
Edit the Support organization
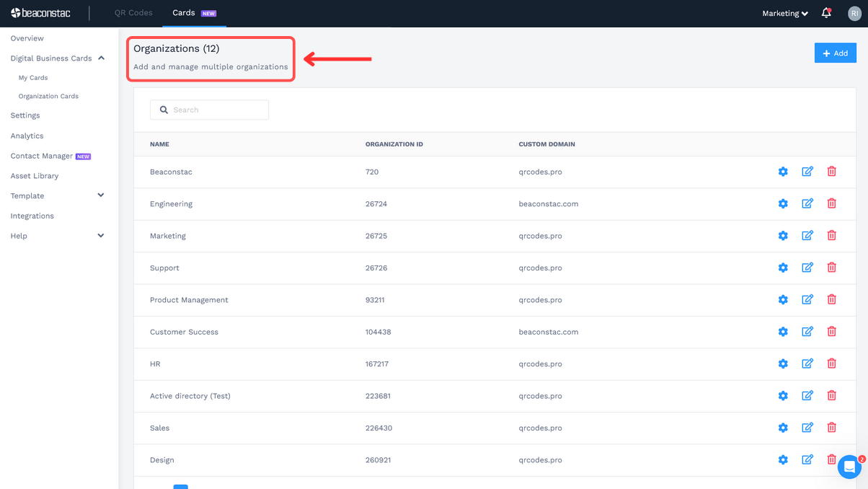[807, 268]
